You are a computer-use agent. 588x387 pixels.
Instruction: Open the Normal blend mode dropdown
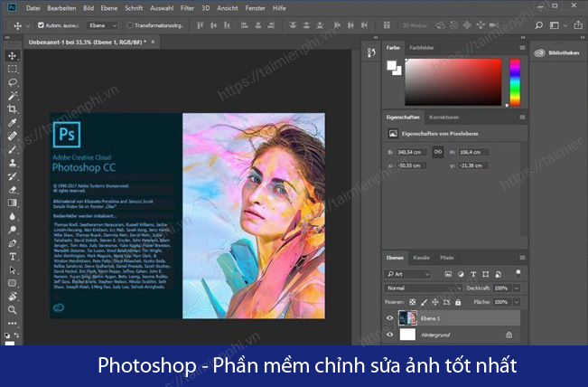[x=423, y=288]
